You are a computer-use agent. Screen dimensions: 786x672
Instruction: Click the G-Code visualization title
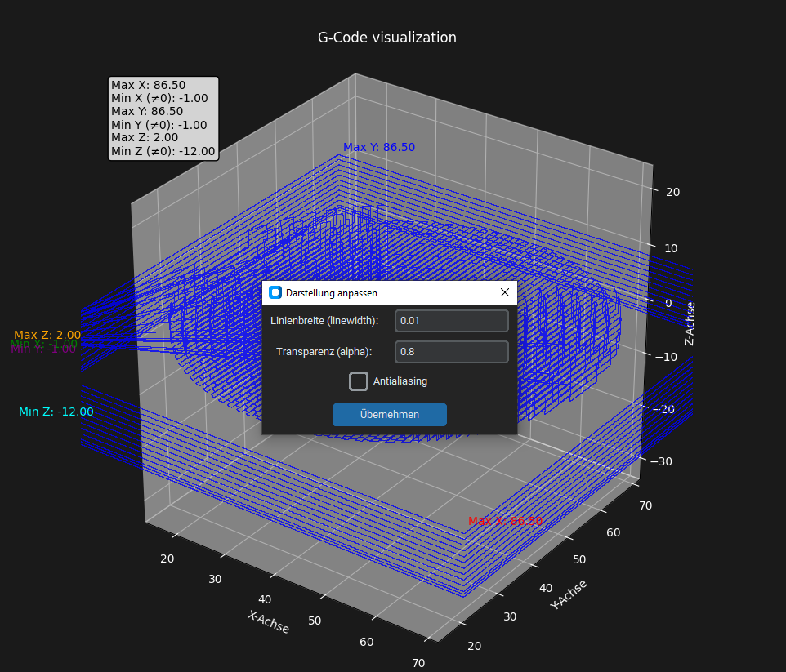click(x=387, y=37)
